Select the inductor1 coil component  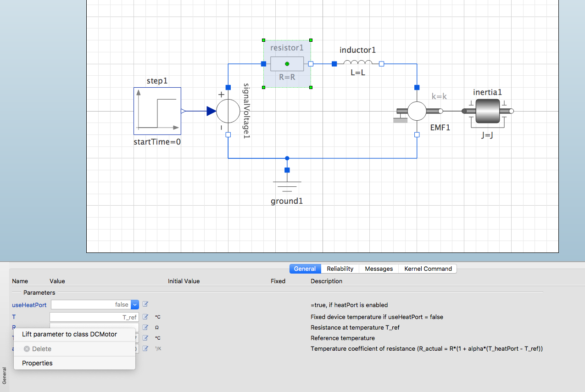point(358,64)
